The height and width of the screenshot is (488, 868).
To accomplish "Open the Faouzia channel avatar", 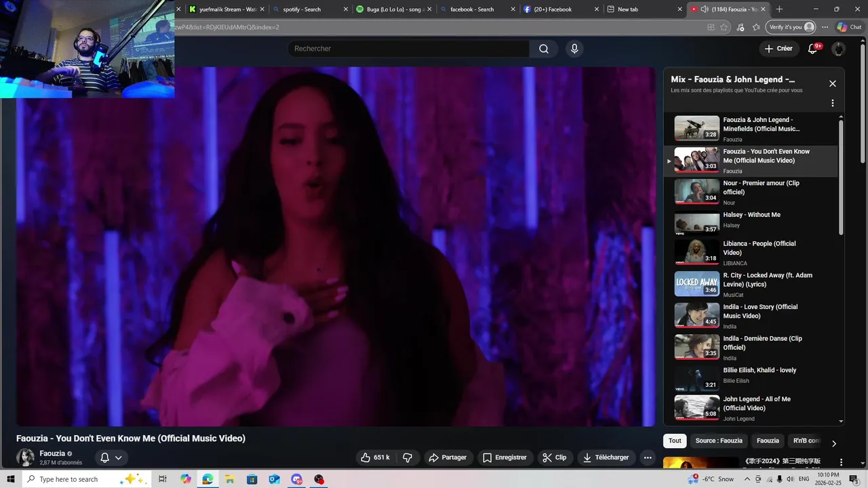I will tap(25, 457).
